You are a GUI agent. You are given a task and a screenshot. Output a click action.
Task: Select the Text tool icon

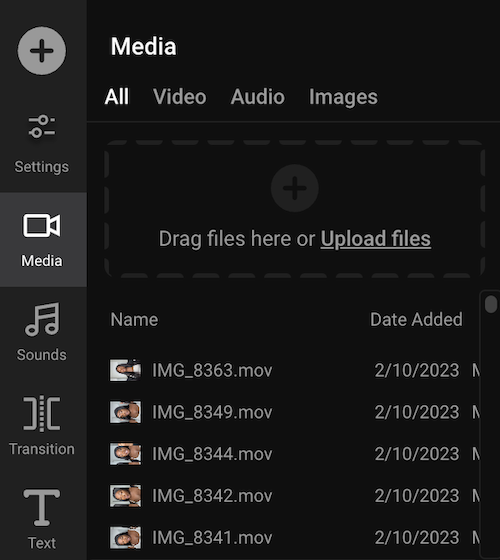pyautogui.click(x=42, y=507)
